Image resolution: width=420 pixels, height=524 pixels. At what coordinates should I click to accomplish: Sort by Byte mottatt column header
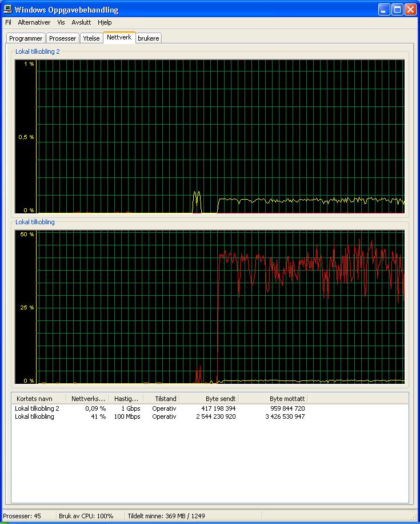coord(274,399)
